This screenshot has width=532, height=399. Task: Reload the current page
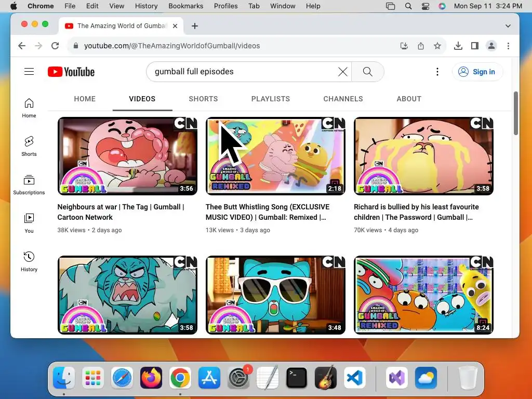coord(55,46)
